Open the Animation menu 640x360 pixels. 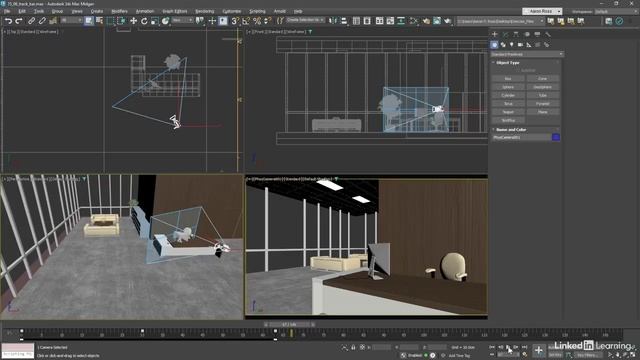point(144,11)
